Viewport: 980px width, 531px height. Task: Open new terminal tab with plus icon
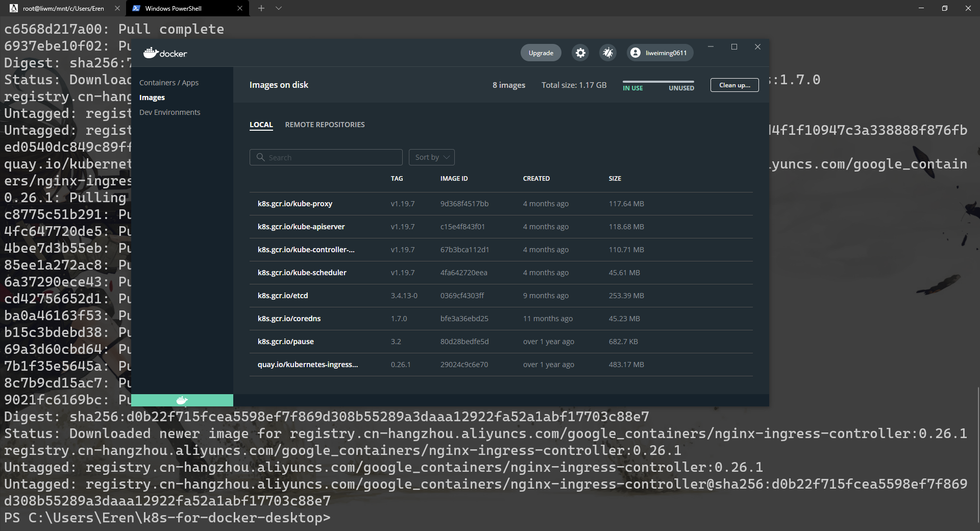(261, 8)
